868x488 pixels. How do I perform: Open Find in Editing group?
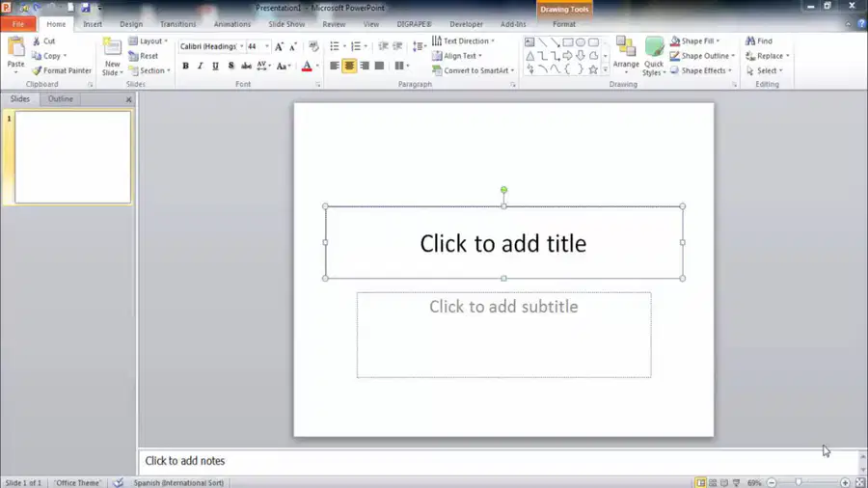tap(759, 41)
